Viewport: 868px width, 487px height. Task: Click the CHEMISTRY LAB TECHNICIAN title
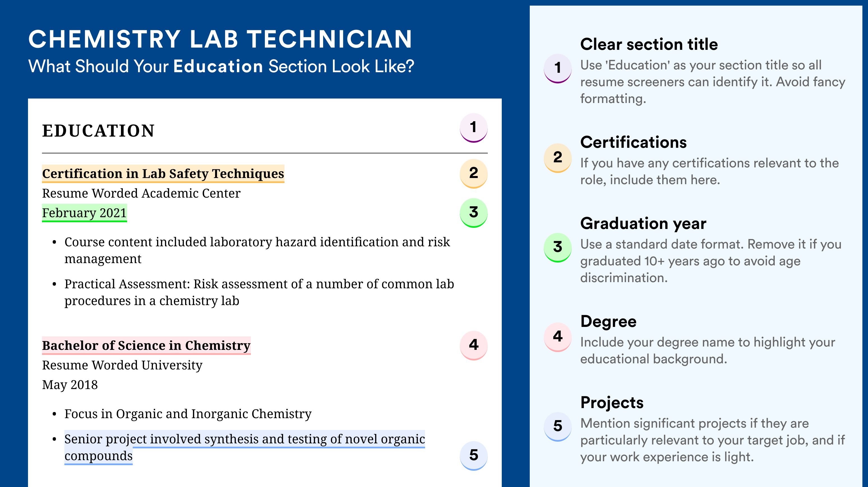tap(220, 39)
